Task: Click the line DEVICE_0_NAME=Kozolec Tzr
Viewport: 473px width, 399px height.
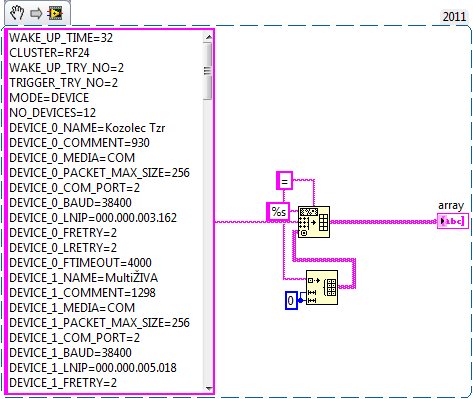Action: pyautogui.click(x=87, y=128)
